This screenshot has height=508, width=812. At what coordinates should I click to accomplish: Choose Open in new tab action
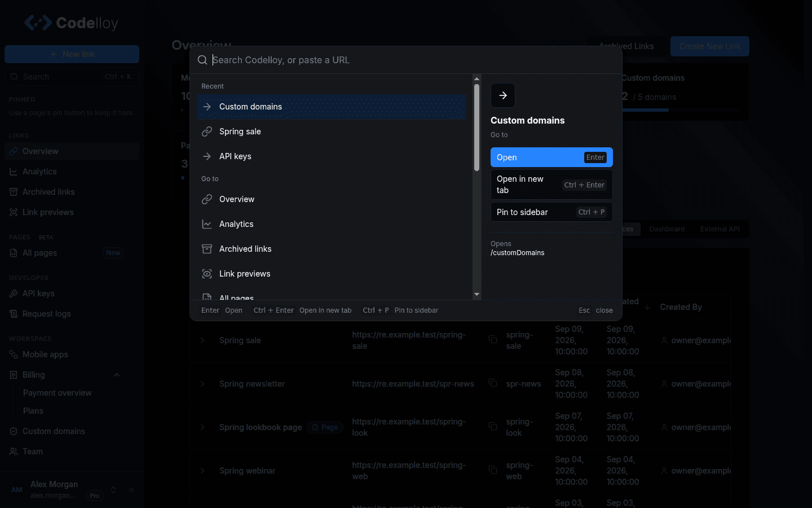click(x=551, y=185)
